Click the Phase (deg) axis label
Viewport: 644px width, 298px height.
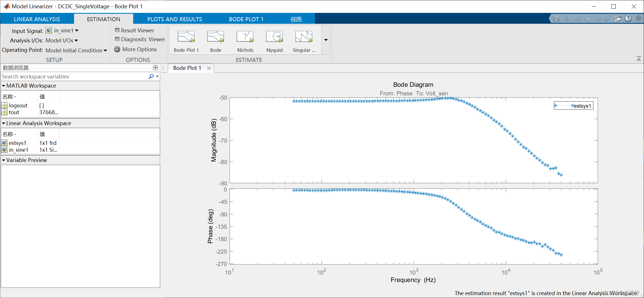210,226
